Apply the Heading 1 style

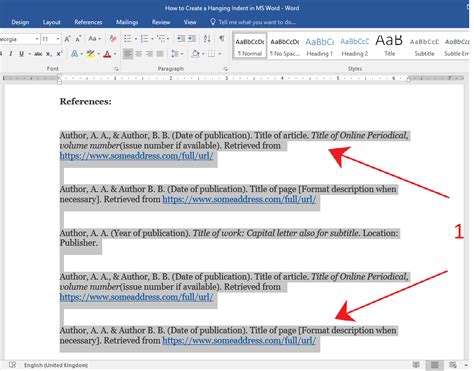pyautogui.click(x=320, y=46)
